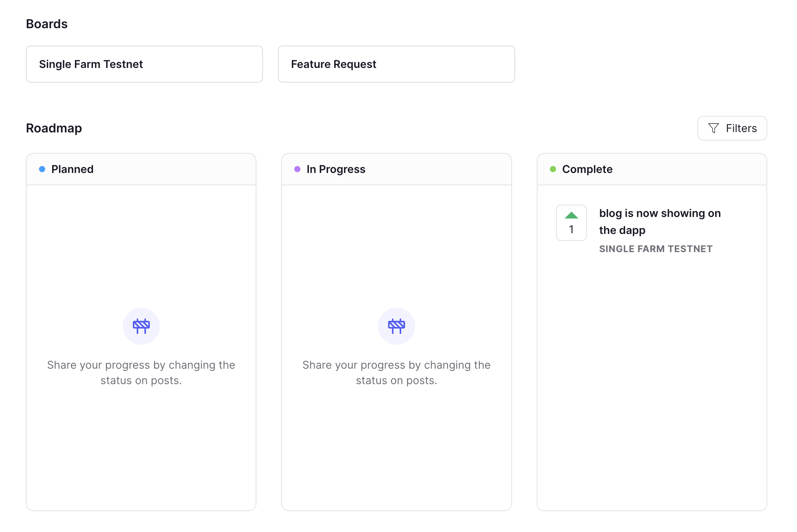Click the Boards section heading
The image size is (797, 532).
click(x=47, y=24)
